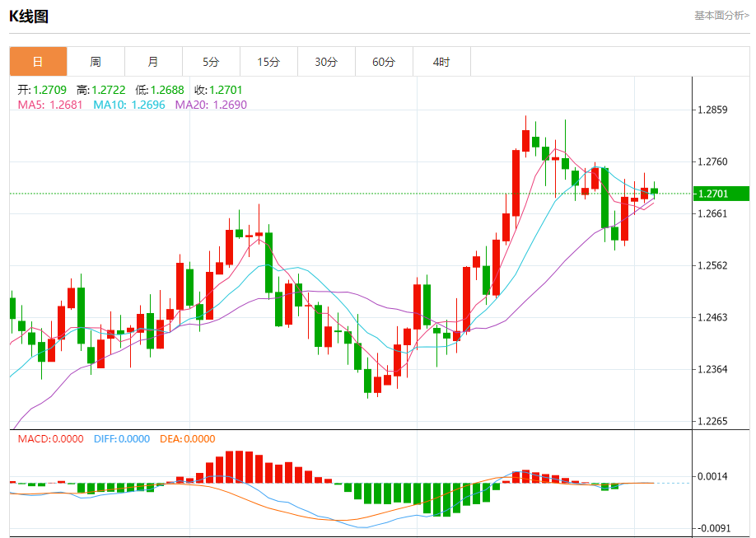This screenshot has width=756, height=538.
Task: Click the green 1.2701 current price tag
Action: click(721, 194)
